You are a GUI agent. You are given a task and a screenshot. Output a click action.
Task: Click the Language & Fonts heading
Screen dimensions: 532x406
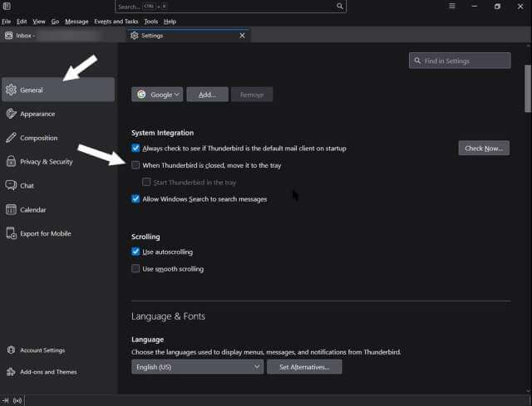(x=168, y=316)
